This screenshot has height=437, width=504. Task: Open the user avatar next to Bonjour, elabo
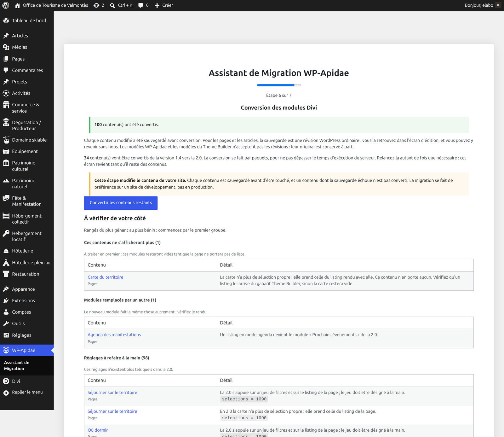coord(498,5)
